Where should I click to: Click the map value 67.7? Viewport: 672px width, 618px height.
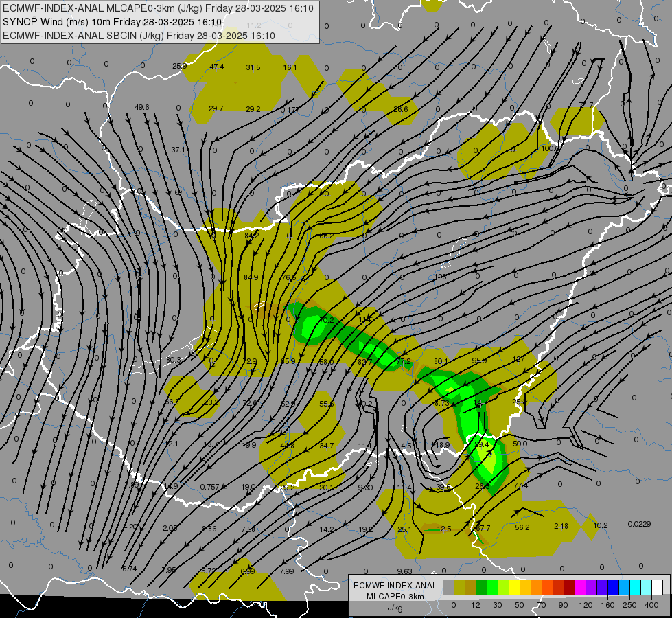point(483,528)
